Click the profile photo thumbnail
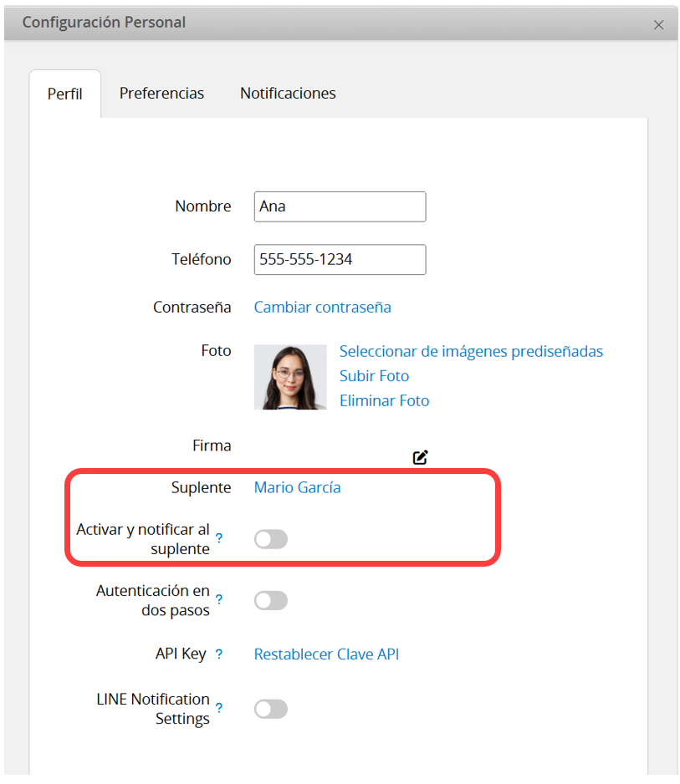 (x=290, y=377)
